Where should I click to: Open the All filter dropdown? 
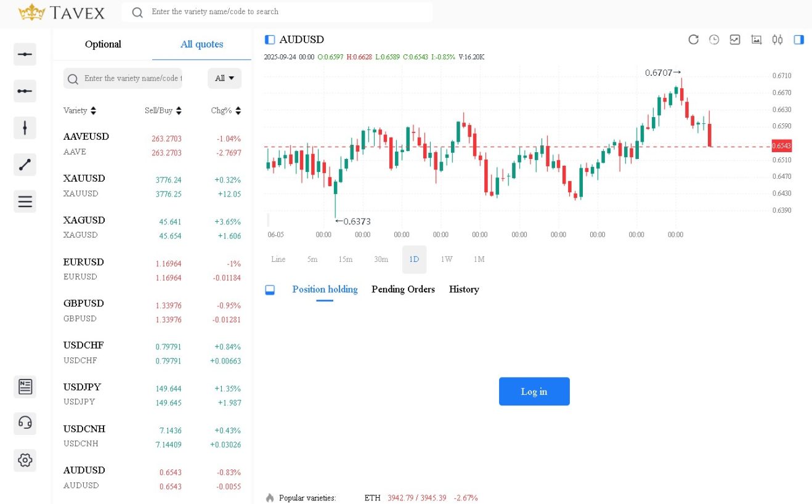224,78
